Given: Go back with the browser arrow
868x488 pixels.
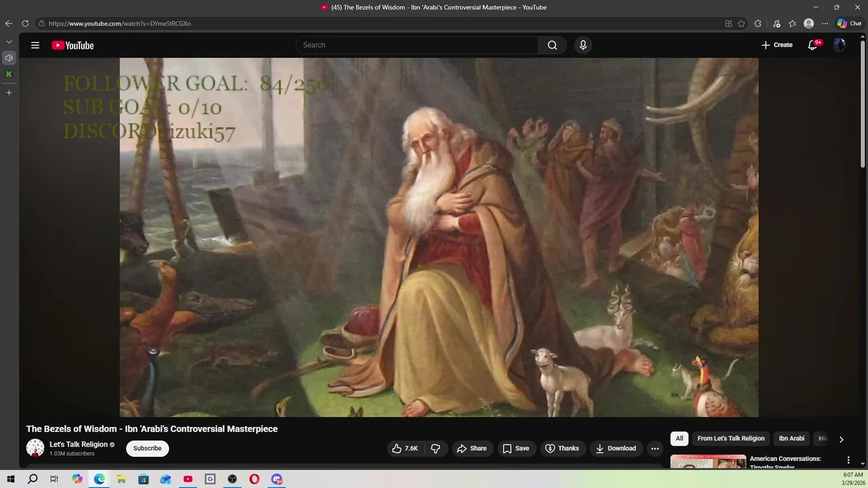Looking at the screenshot, I should tap(9, 23).
